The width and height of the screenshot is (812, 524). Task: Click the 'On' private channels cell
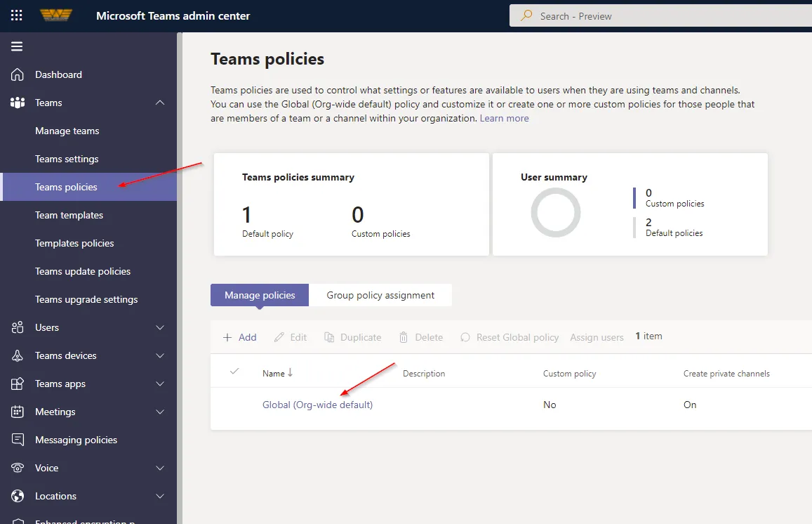tap(690, 405)
